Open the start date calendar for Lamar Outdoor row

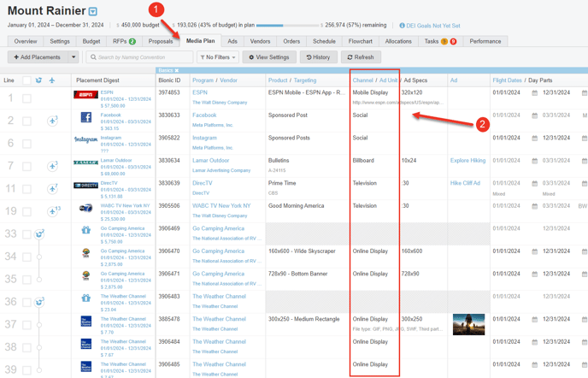[x=535, y=161]
